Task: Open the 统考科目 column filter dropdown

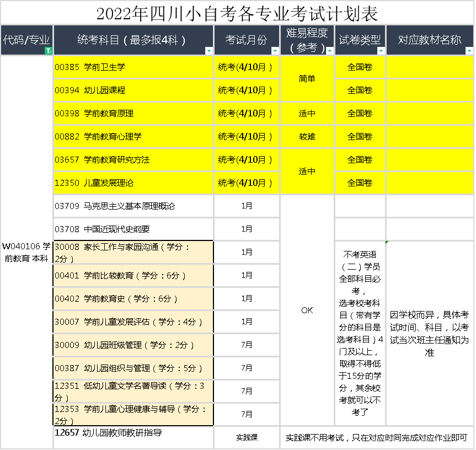Action: coord(208,51)
